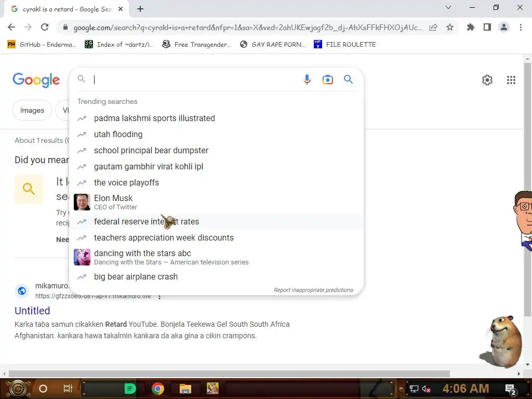Choose 'big bear airplane crash' suggestion

click(216, 277)
